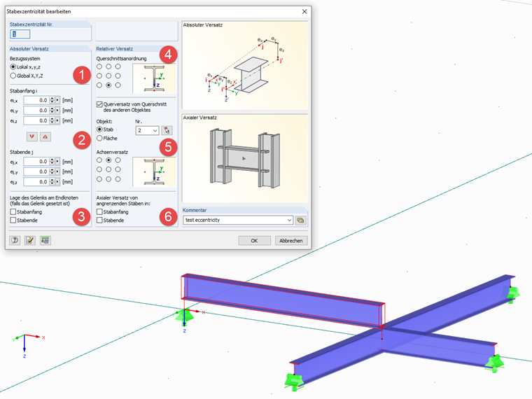Enable Stabanfang under Lage des Gelenks

tap(13, 211)
